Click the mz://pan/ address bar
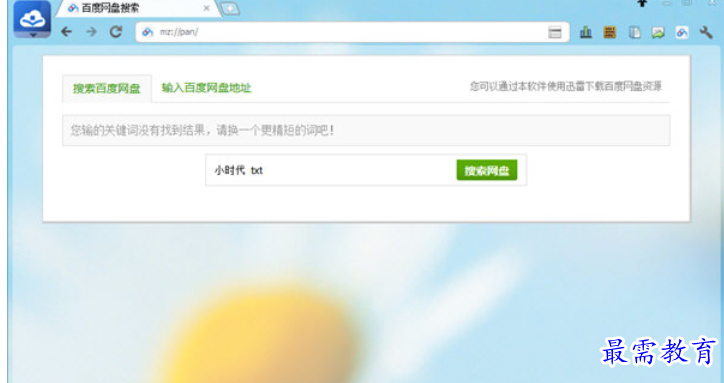 tap(352, 32)
